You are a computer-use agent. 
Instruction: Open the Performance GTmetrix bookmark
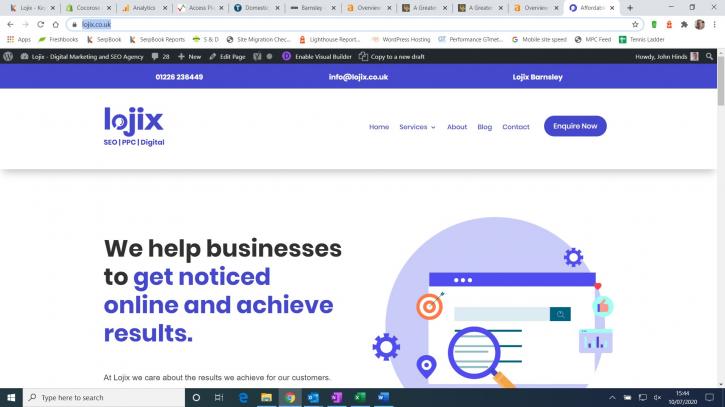click(470, 40)
